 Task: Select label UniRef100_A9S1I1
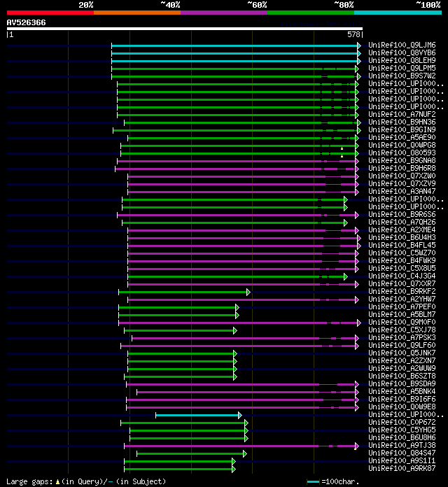[402, 460]
